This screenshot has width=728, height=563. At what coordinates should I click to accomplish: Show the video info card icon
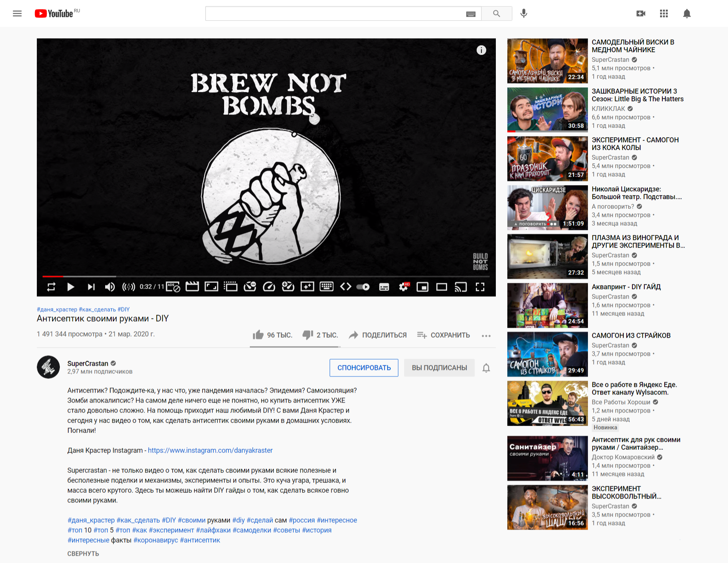click(481, 50)
